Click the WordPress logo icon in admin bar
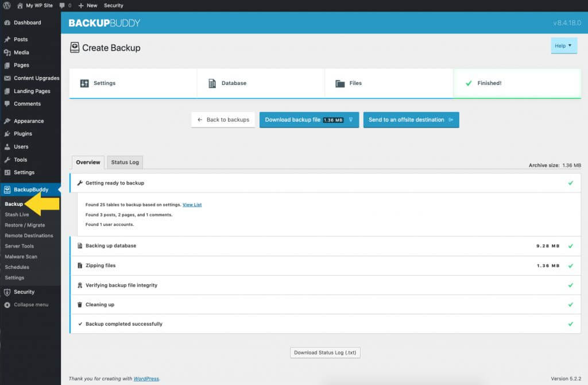 (x=7, y=5)
